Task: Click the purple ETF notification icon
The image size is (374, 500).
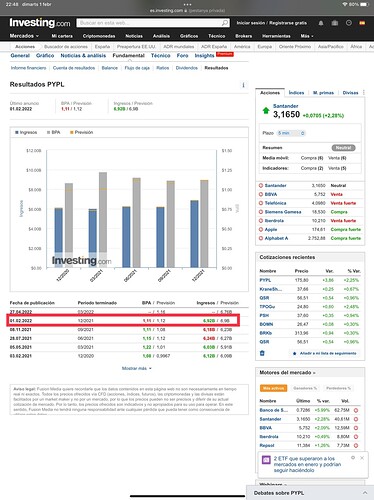Action: pyautogui.click(x=266, y=460)
